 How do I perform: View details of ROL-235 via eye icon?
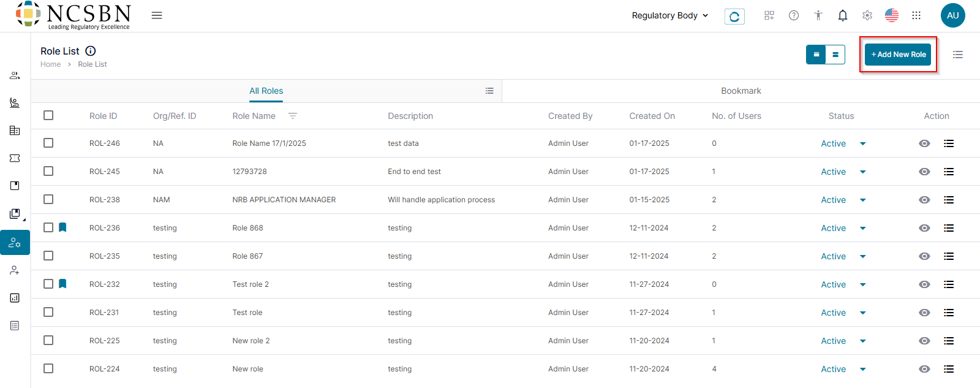pyautogui.click(x=925, y=256)
